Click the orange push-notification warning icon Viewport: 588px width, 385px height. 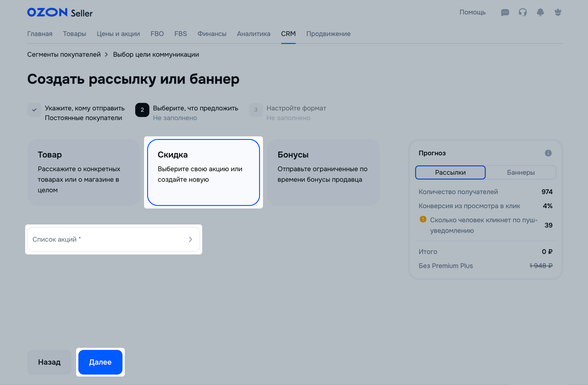(423, 219)
